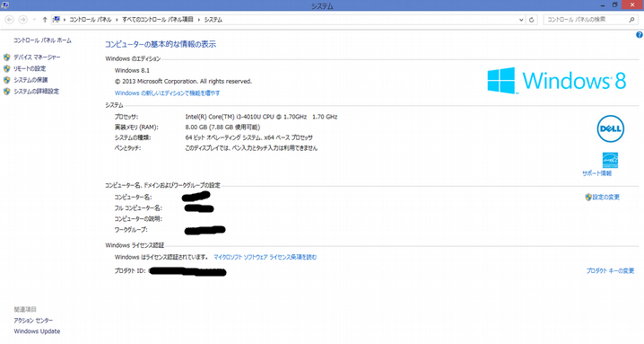Image resolution: width=644 pixels, height=344 pixels.
Task: Click the Forward navigation arrow
Action: pyautogui.click(x=23, y=20)
